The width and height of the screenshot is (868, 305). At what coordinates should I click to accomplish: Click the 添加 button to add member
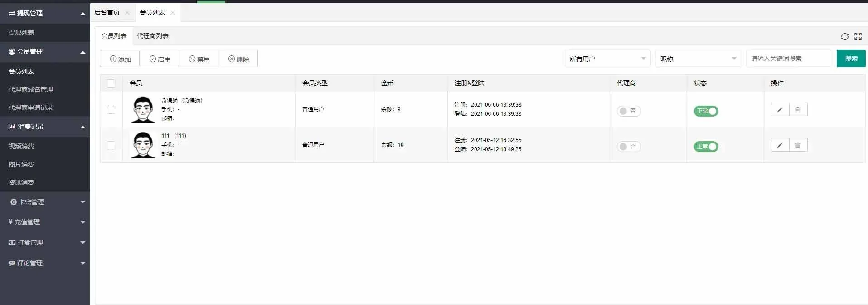(120, 59)
